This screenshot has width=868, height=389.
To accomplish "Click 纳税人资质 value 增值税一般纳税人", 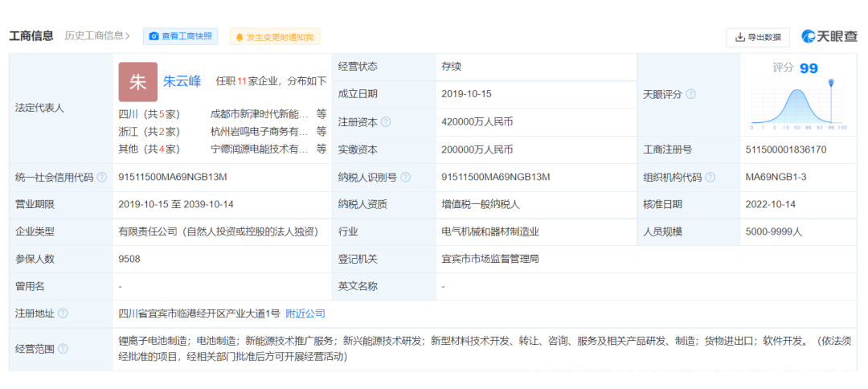I will [x=481, y=204].
